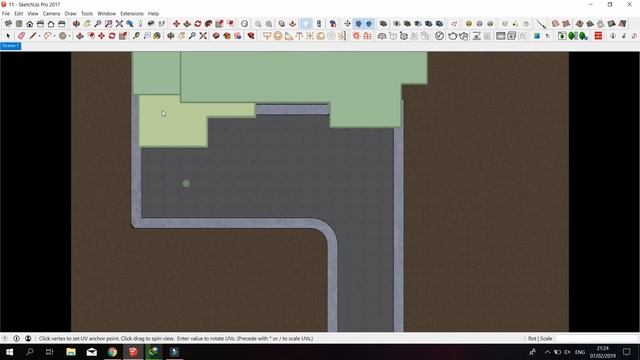
Task: Select the Tape Measure tool
Action: click(136, 36)
